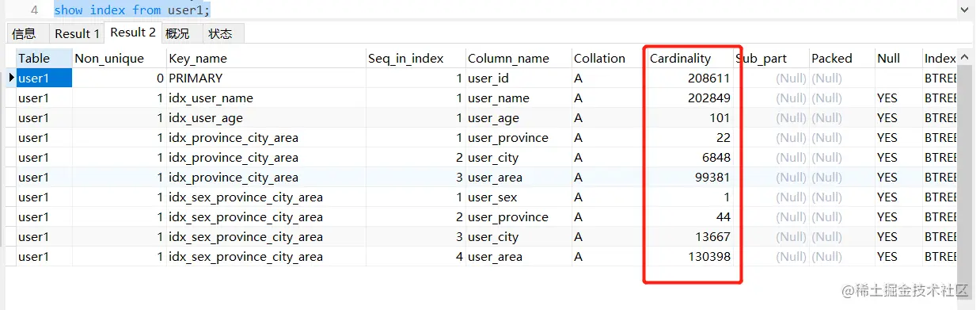Switch to the Result 1 tab
980x310 pixels.
(77, 33)
